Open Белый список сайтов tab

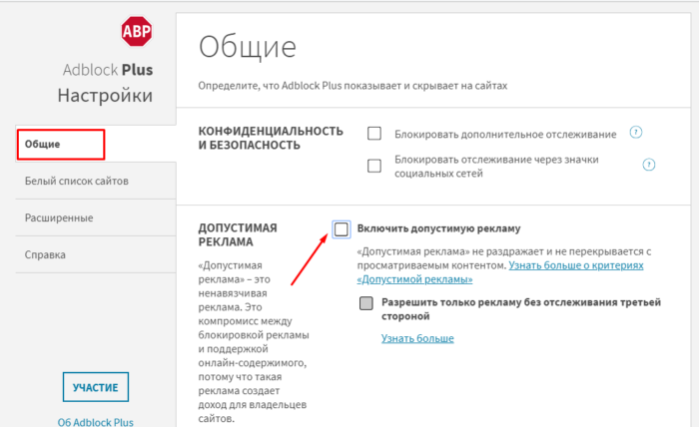point(96,181)
